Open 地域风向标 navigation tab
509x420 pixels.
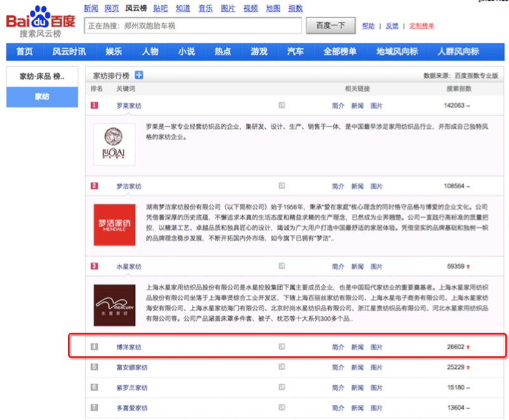pyautogui.click(x=397, y=52)
